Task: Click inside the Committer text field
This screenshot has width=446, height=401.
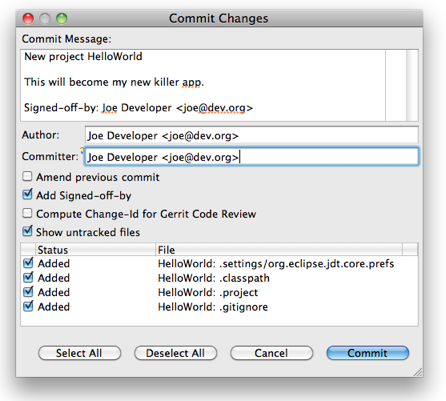Action: (x=251, y=157)
